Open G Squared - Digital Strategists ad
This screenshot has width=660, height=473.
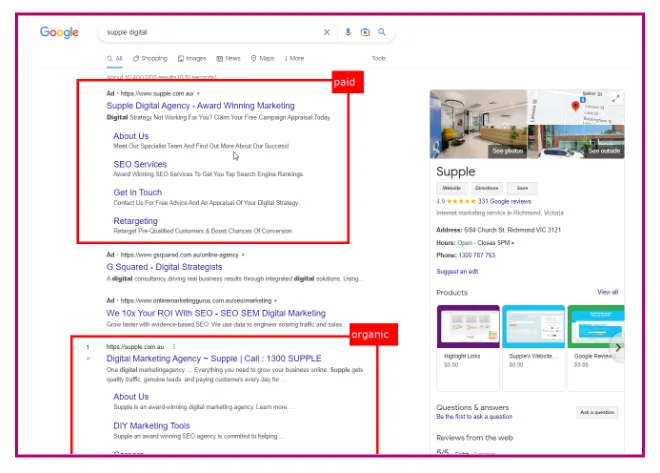tap(164, 267)
